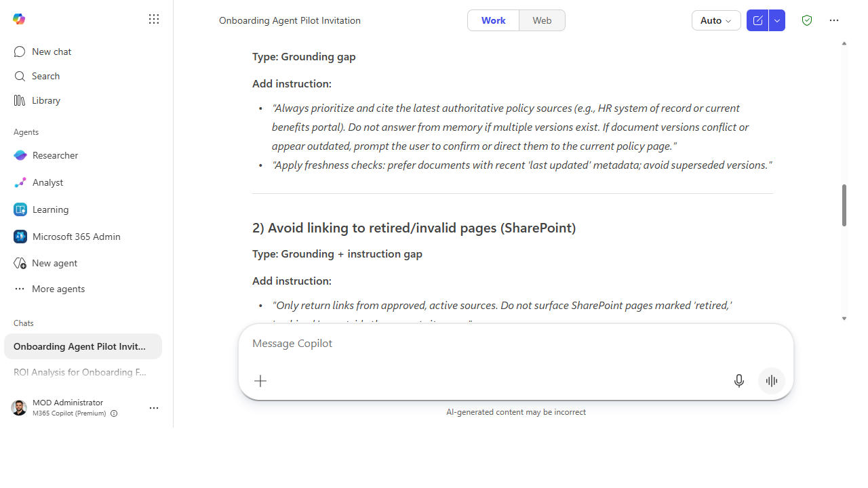Choose New agent in sidebar
The image size is (868, 488).
[x=83, y=263]
